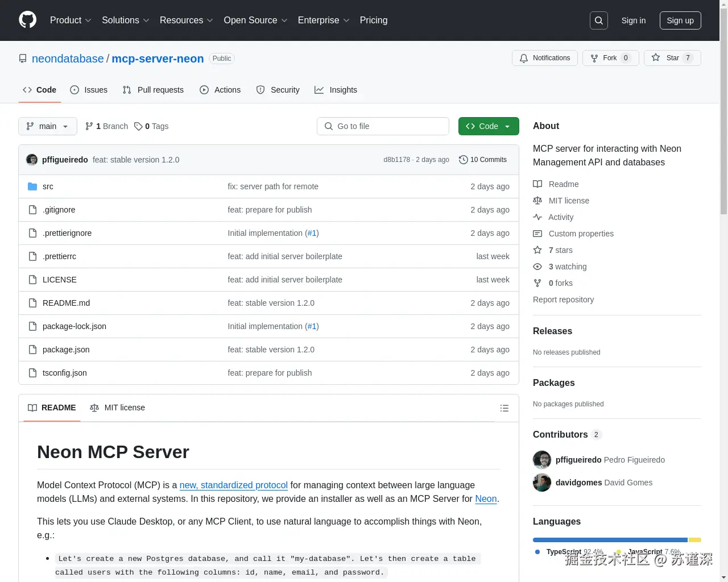Fork the repository

pos(611,58)
